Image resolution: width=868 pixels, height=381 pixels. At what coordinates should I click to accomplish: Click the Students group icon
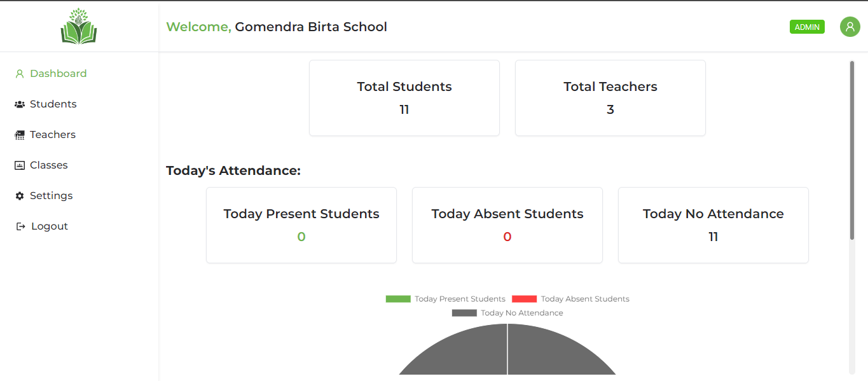[20, 104]
